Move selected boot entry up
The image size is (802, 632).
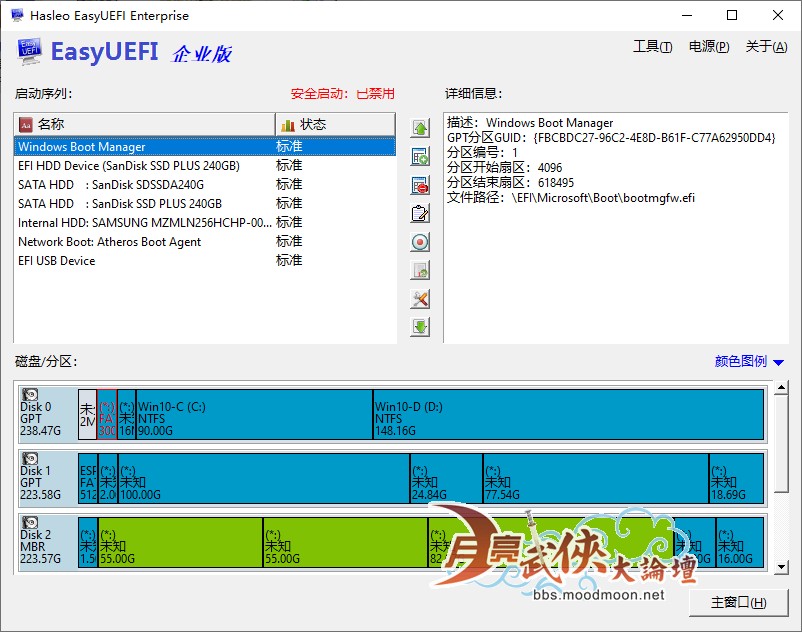(420, 128)
